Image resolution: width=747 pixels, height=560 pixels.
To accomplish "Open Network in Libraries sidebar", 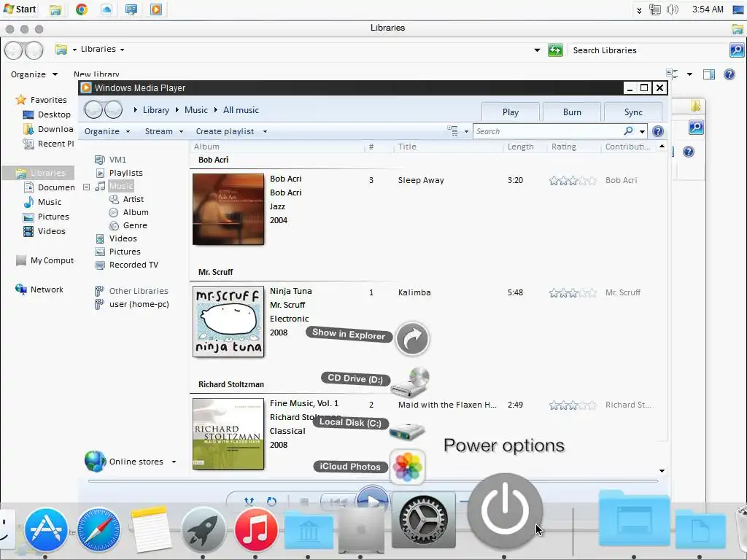I will [x=47, y=289].
